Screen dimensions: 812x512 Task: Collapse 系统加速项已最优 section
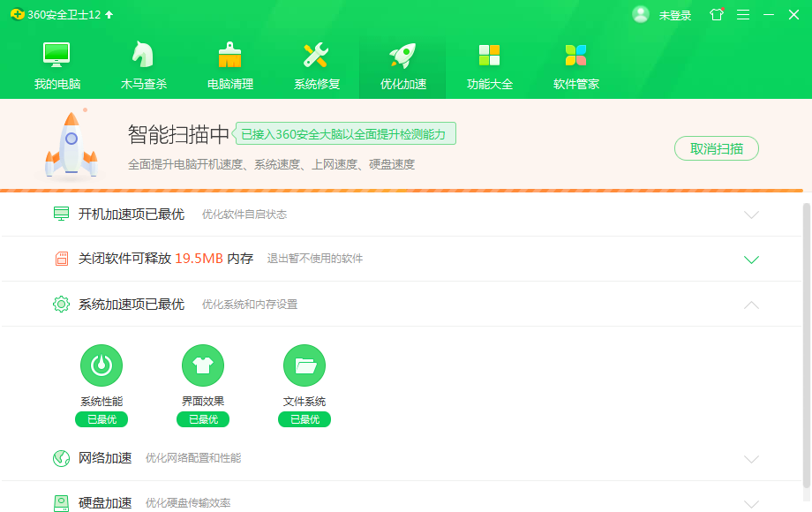[x=751, y=305]
